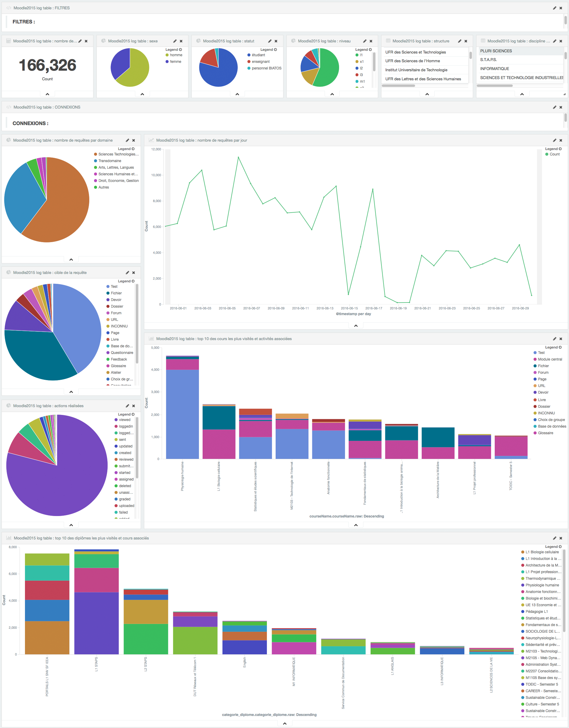Select INFORMATIQUE in the discipline table

point(494,69)
